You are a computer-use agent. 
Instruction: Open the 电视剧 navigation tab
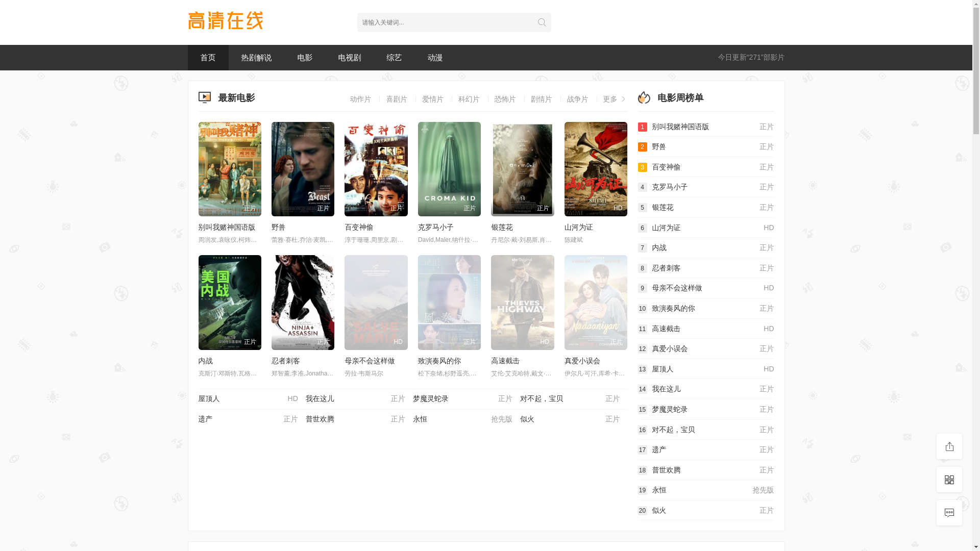coord(349,58)
